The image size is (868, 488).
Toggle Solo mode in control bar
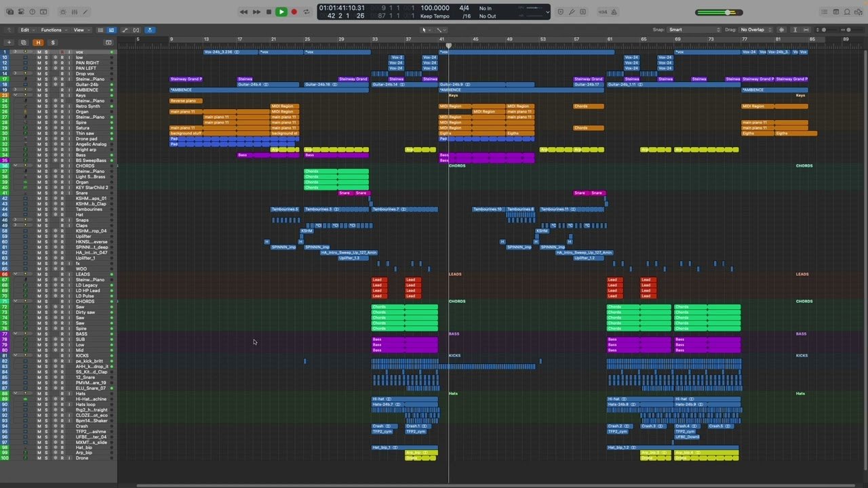click(x=583, y=12)
